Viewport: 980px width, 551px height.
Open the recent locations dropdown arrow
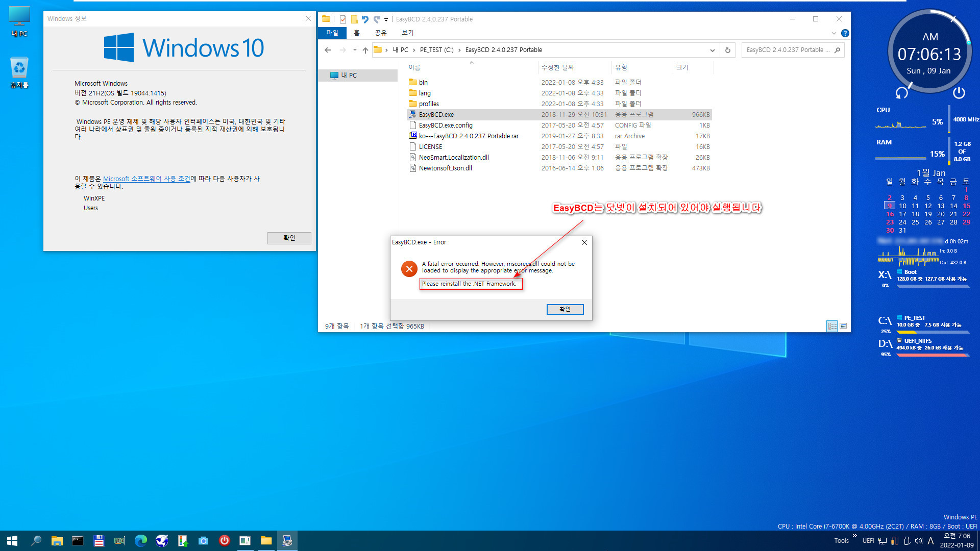coord(355,50)
